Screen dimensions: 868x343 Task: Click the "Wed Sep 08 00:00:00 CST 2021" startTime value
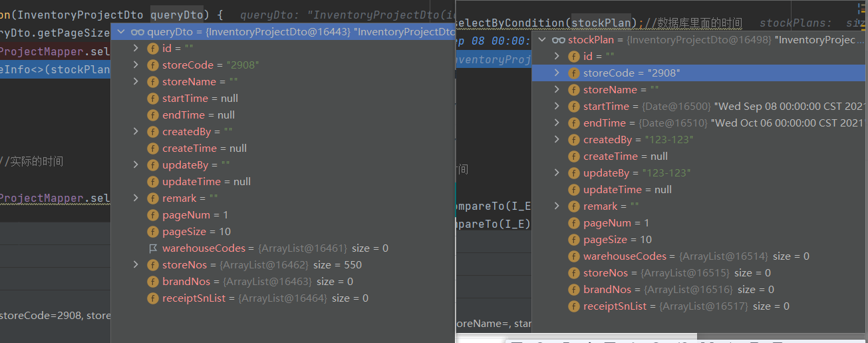pos(789,107)
